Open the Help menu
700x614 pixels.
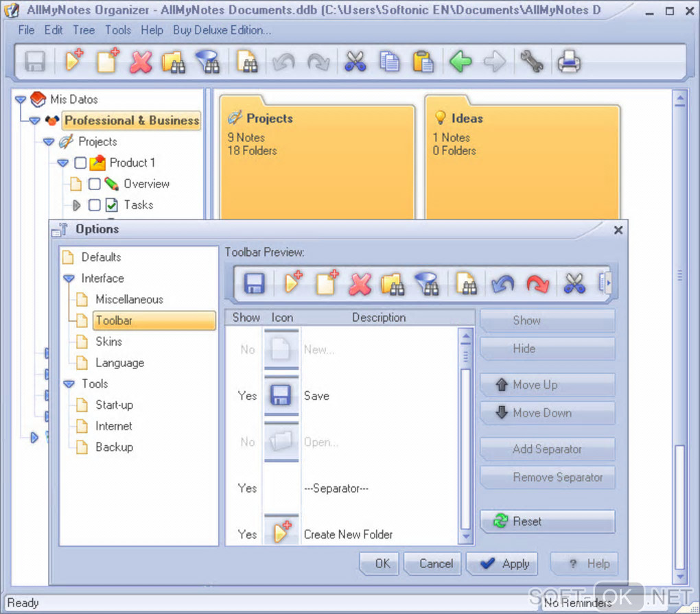click(152, 30)
